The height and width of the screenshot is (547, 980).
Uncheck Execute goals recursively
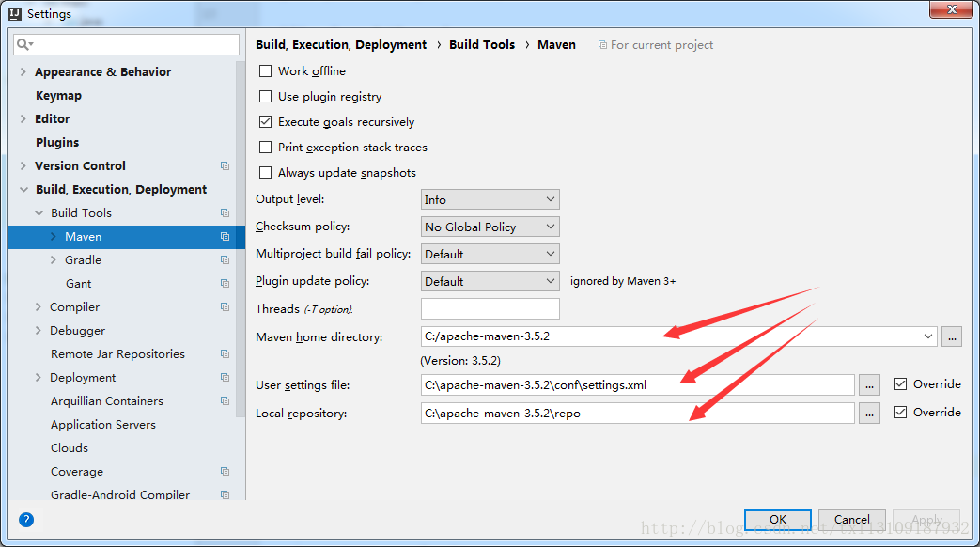click(266, 122)
